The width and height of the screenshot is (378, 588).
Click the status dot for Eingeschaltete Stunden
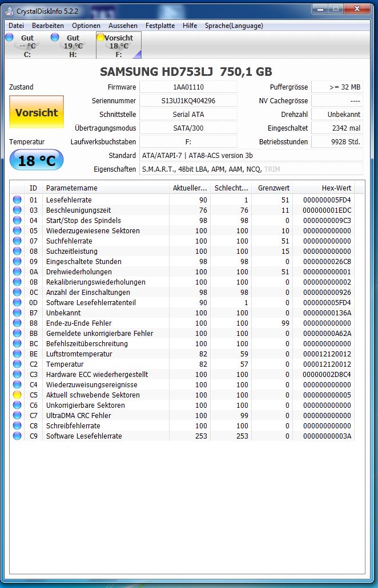point(17,261)
